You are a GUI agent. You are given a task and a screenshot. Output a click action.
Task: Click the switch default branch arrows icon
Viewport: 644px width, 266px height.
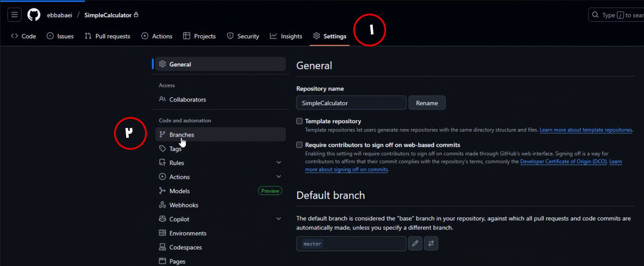(x=431, y=244)
